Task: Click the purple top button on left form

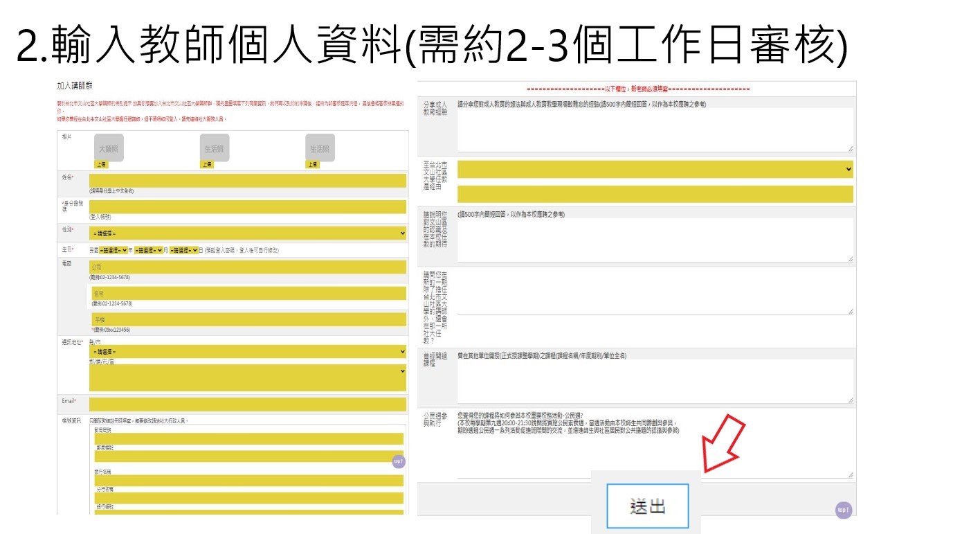Action: [399, 461]
